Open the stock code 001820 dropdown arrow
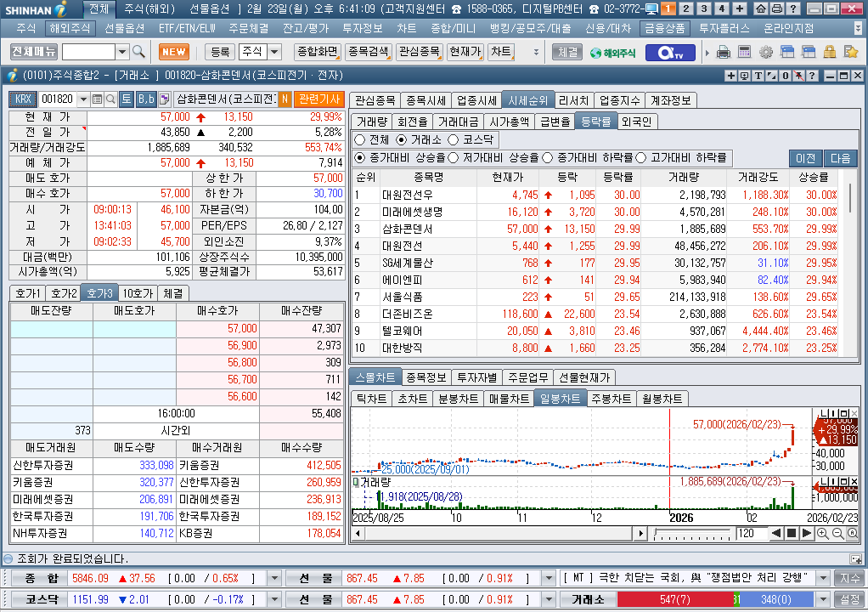The image size is (868, 612). click(x=83, y=99)
